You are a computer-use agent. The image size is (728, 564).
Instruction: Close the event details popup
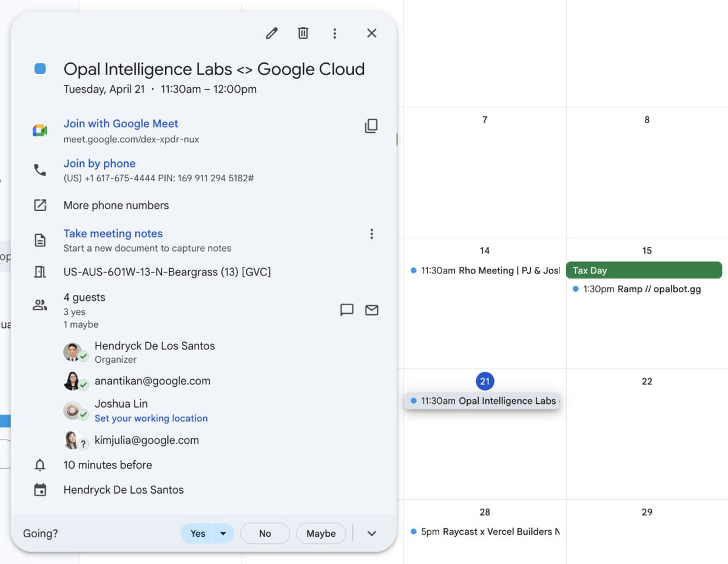pyautogui.click(x=372, y=33)
